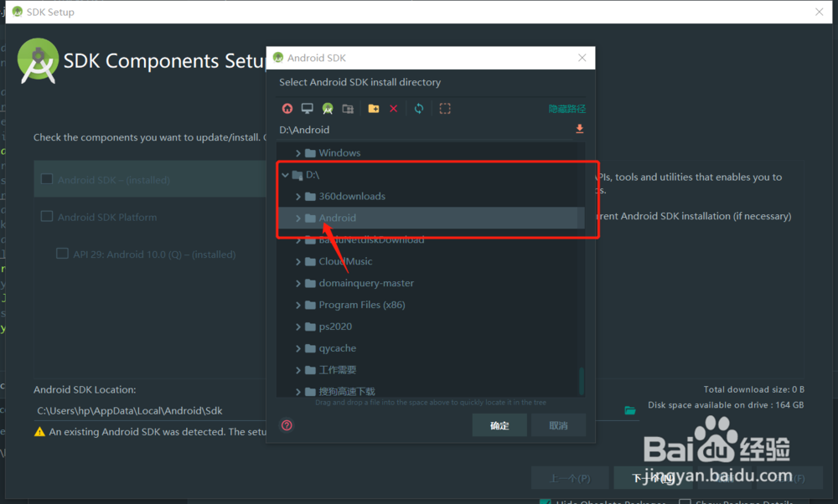Toggle Show Package Details checkbox
This screenshot has width=838, height=504.
685,501
